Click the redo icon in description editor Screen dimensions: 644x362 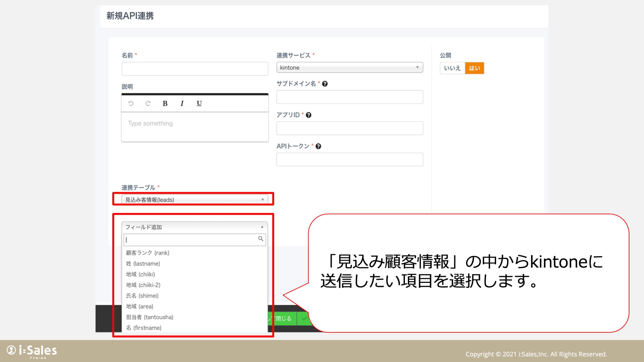click(x=148, y=103)
